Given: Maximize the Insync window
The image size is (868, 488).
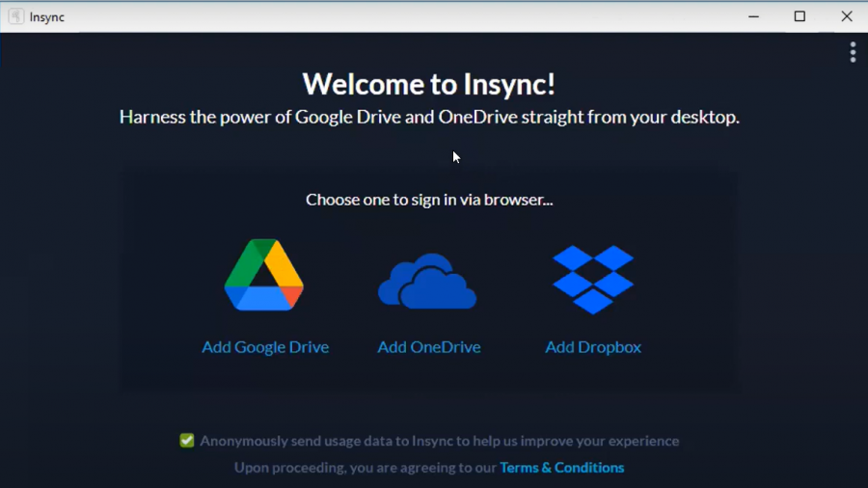Looking at the screenshot, I should pos(800,16).
